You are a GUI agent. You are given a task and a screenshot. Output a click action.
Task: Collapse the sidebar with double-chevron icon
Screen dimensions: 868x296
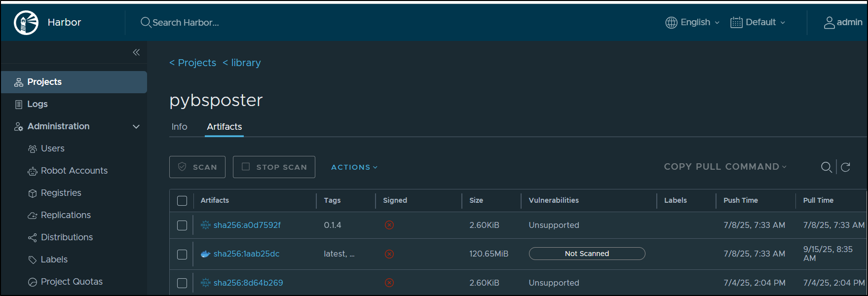point(136,52)
